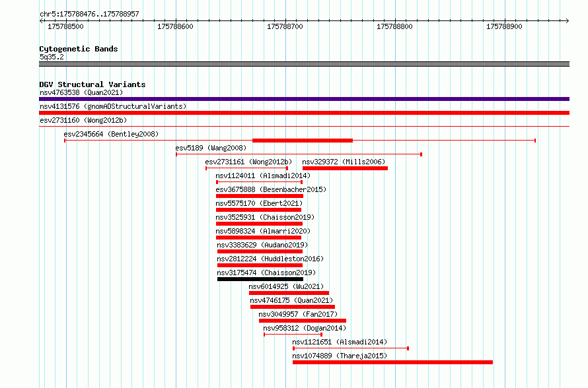588x388 pixels.
Task: Open nsv329372 (Mills2006) variant label
Action: pyautogui.click(x=344, y=162)
